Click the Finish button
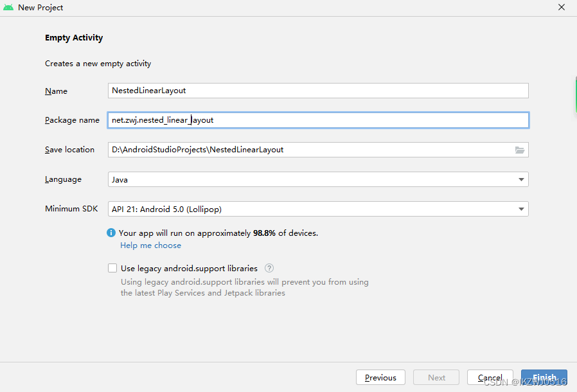 point(544,377)
